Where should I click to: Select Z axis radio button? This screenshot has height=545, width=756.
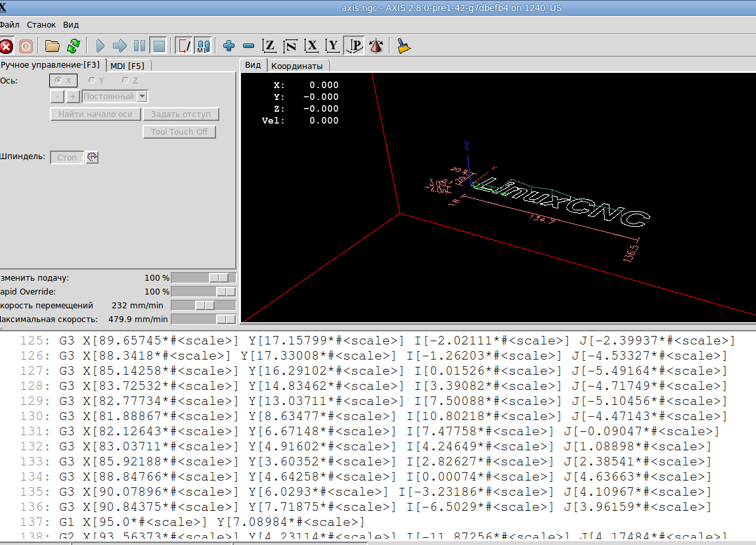point(130,81)
